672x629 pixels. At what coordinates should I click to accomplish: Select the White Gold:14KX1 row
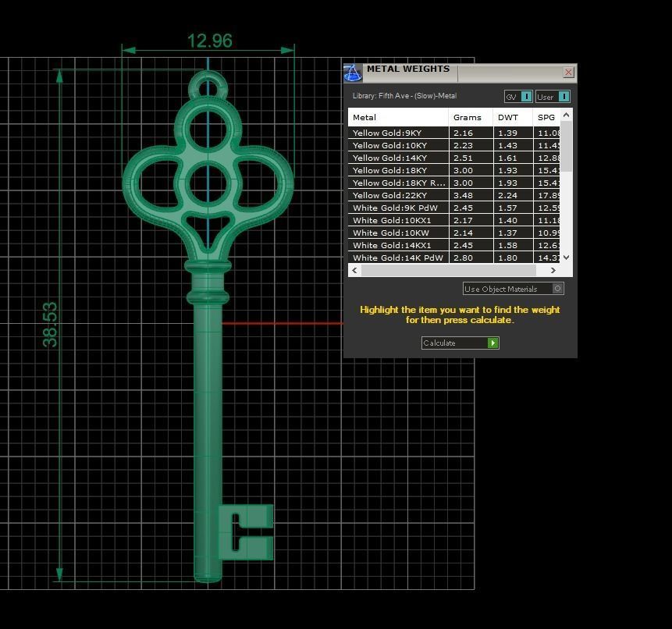click(454, 245)
